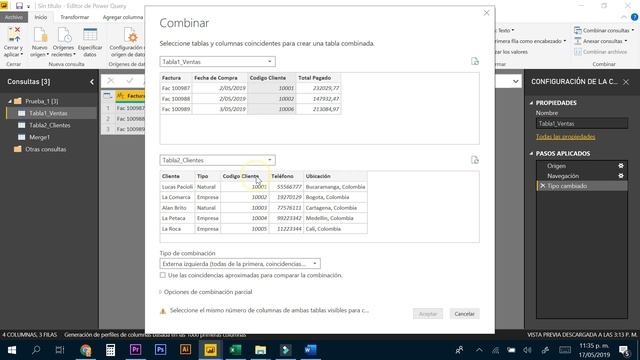This screenshot has width=640, height=360.
Task: Click the help question mark icon
Action: [635, 17]
